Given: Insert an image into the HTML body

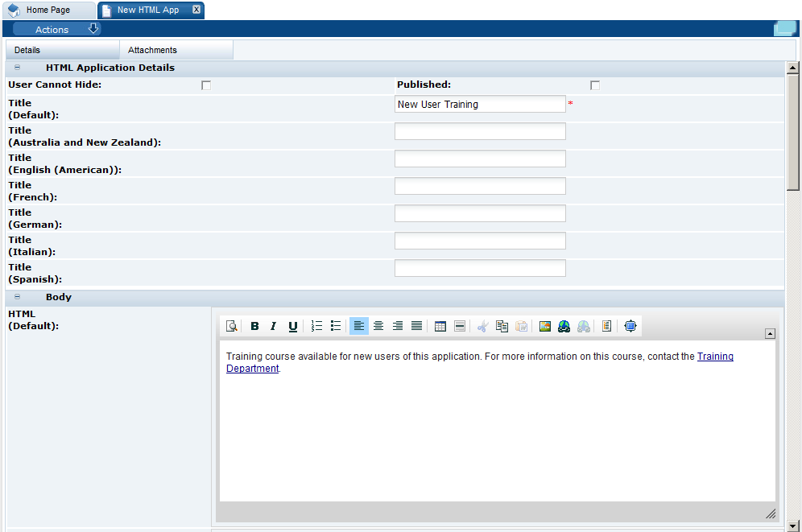Looking at the screenshot, I should pos(544,326).
